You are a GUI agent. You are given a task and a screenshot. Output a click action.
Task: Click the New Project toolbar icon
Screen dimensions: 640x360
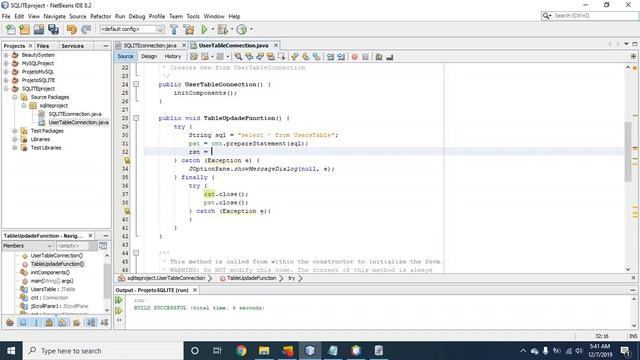24,29
